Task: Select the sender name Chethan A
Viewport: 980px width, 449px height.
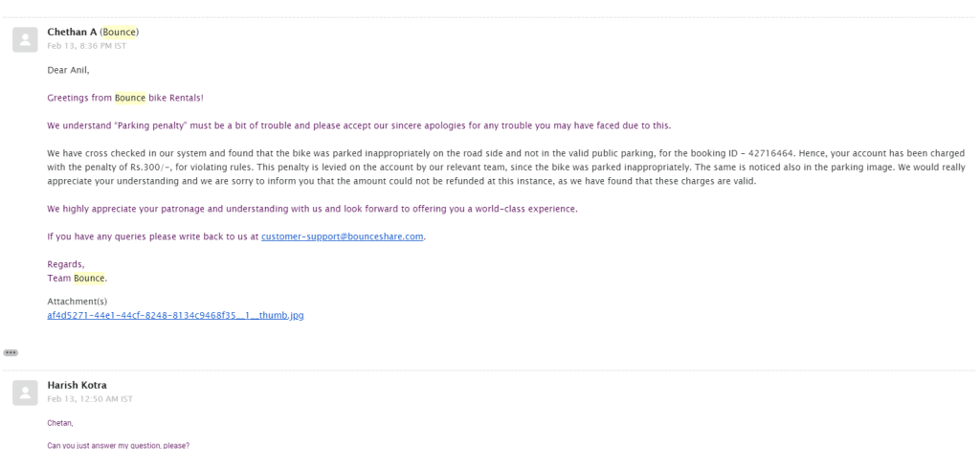Action: (72, 32)
